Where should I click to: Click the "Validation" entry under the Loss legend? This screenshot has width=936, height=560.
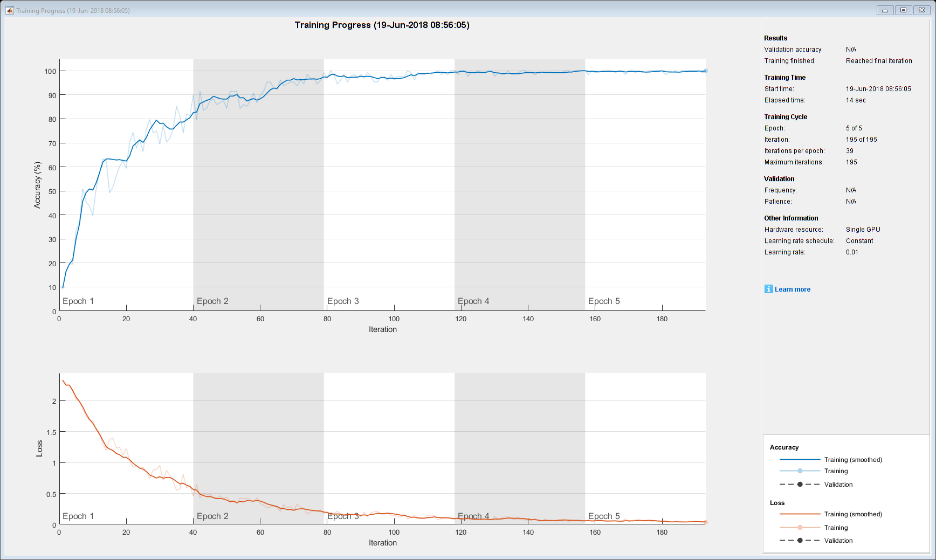(x=838, y=541)
